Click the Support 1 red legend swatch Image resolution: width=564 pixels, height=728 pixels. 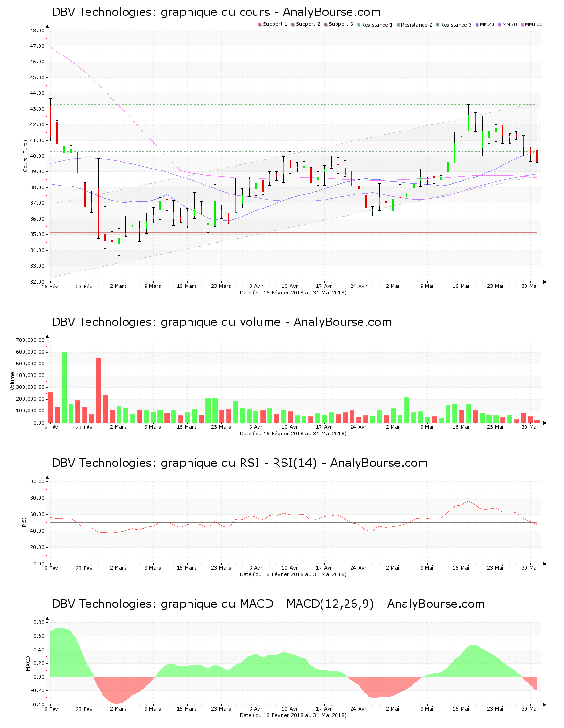click(x=260, y=25)
